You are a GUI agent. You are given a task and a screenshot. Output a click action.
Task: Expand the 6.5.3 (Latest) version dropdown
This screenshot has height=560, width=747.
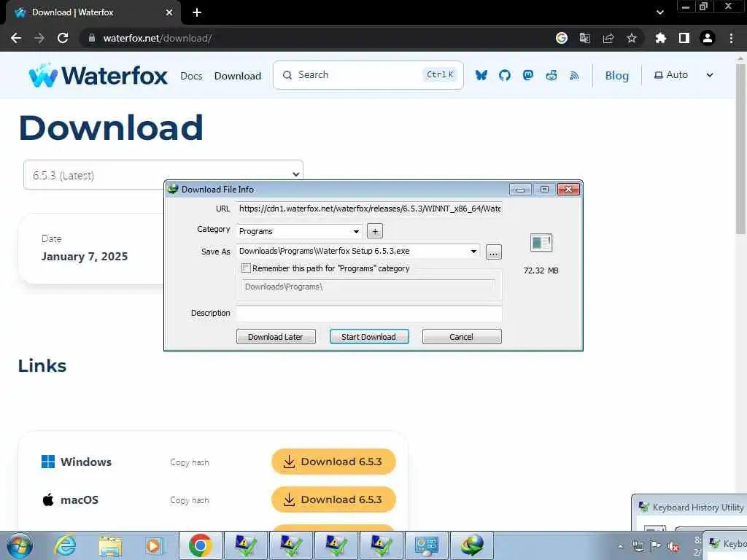point(163,175)
